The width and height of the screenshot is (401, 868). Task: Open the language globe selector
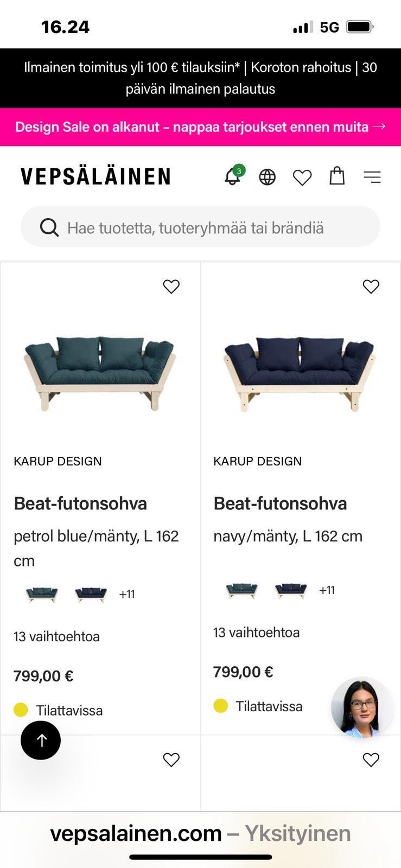[x=267, y=177]
